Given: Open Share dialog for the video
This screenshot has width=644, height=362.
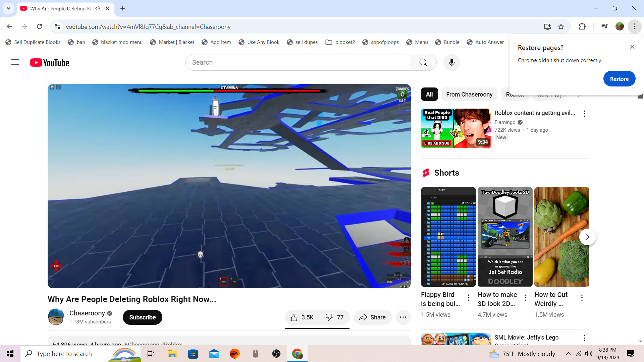Looking at the screenshot, I should point(372,317).
